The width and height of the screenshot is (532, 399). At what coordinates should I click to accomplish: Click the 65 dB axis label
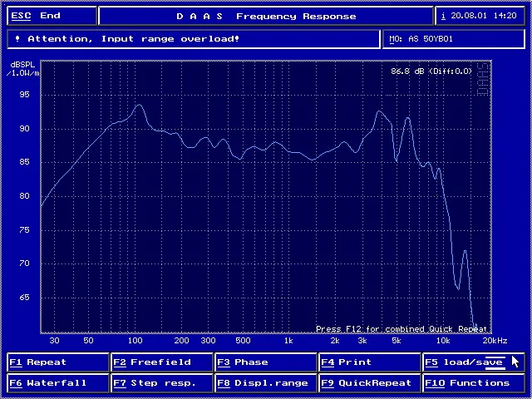[25, 298]
